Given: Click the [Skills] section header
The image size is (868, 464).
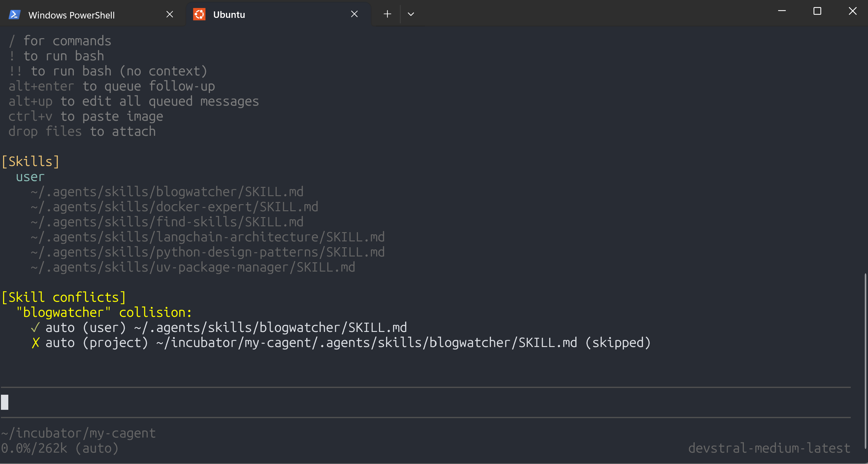Looking at the screenshot, I should (31, 161).
